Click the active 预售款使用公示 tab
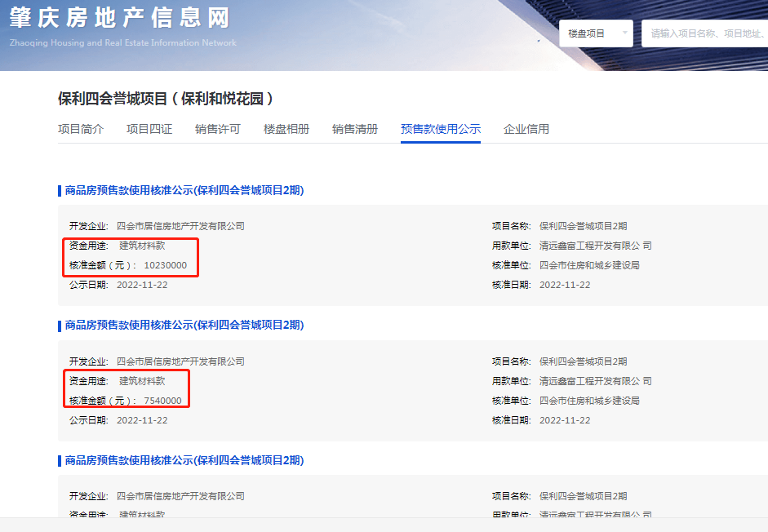 tap(441, 129)
